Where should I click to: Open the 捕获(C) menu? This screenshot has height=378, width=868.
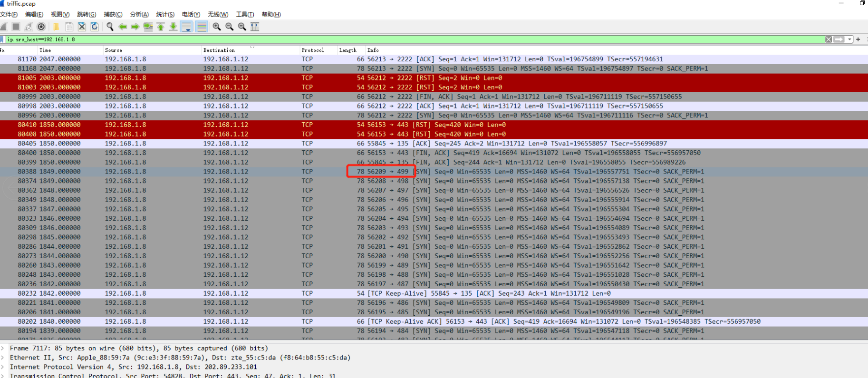tap(113, 14)
